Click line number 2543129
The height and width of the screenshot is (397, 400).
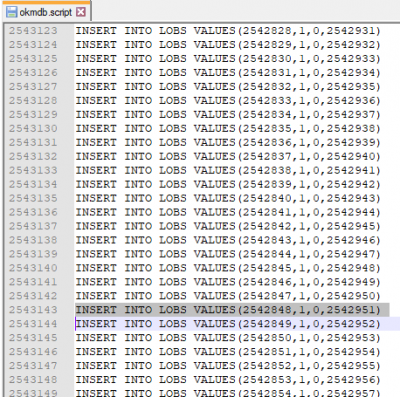[x=33, y=115]
